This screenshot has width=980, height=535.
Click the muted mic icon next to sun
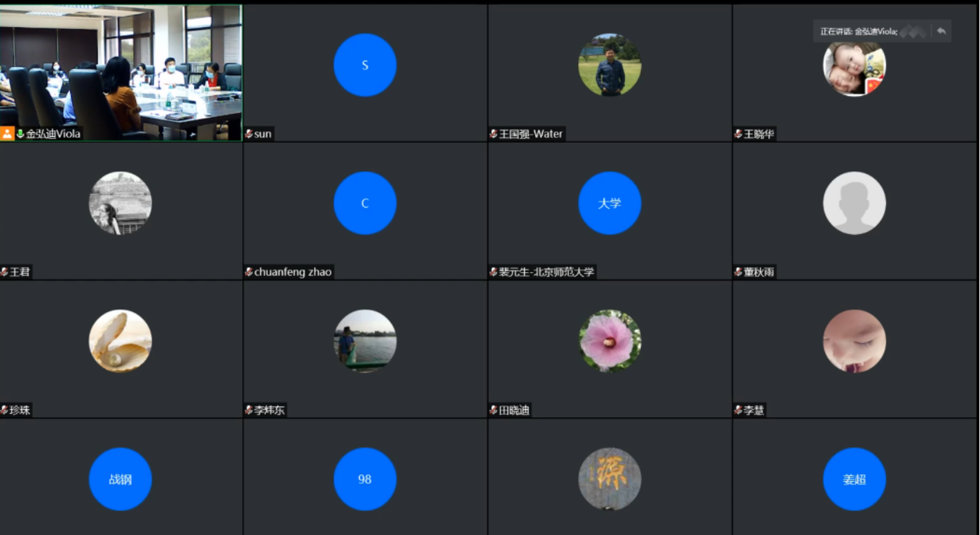pos(249,134)
